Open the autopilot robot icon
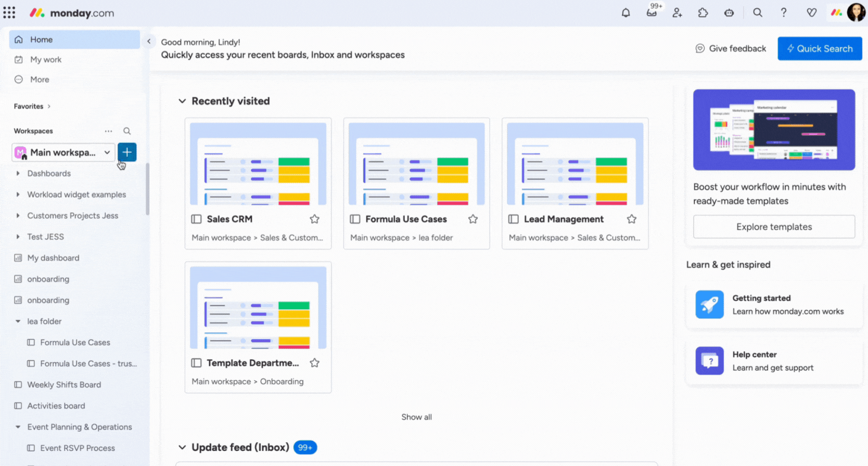 [x=729, y=12]
